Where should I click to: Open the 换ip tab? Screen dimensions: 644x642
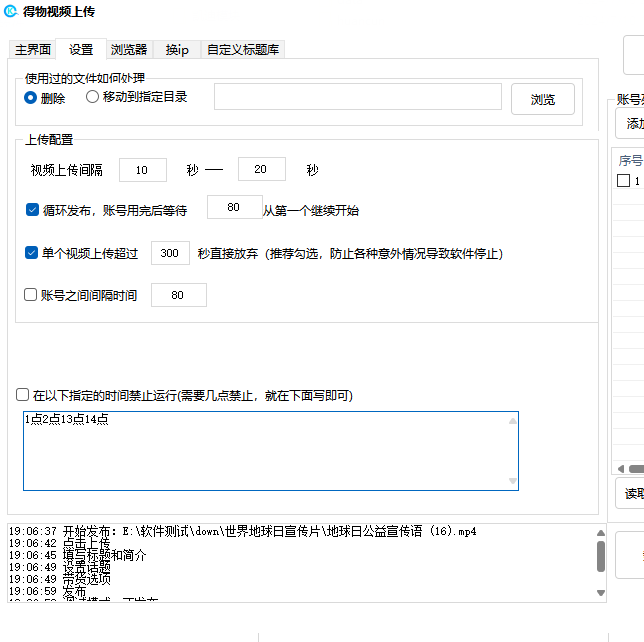[177, 50]
